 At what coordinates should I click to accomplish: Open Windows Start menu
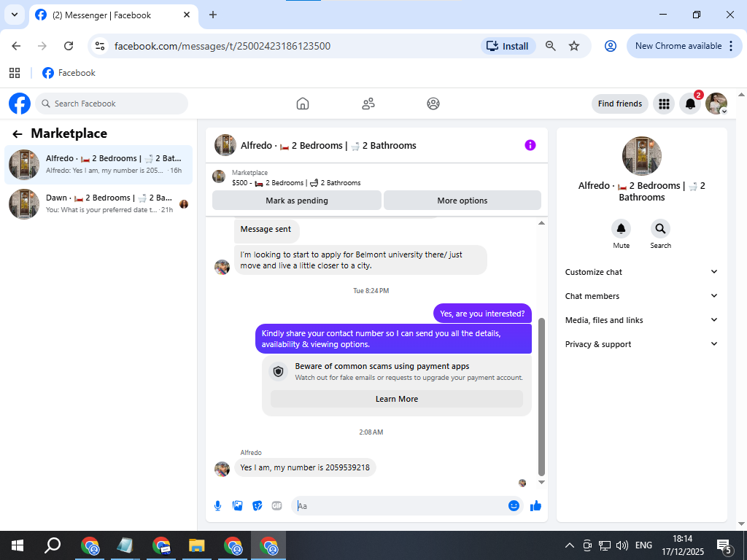(x=18, y=545)
